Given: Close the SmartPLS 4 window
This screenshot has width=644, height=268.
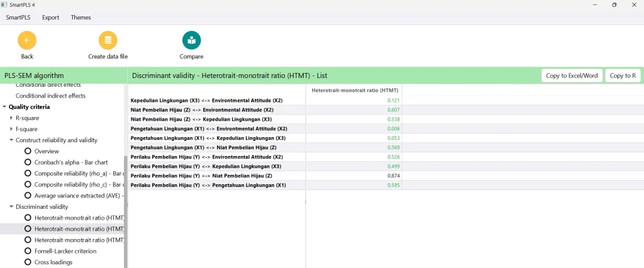Looking at the screenshot, I should [634, 4].
